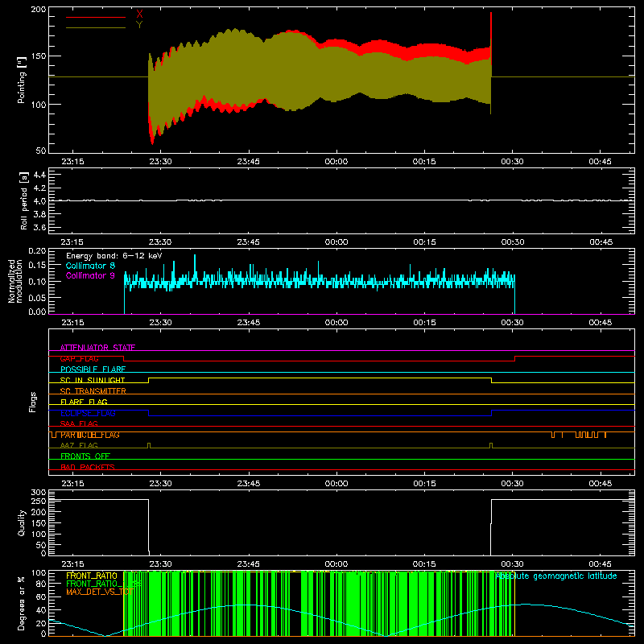Select the yellow FRONT_RATIO legend label

tap(92, 576)
